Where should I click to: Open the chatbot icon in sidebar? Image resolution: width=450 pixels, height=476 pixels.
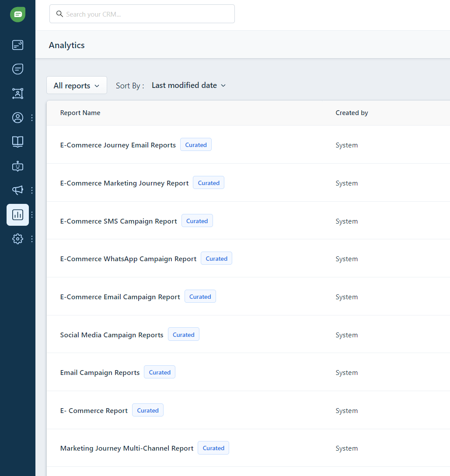[17, 166]
